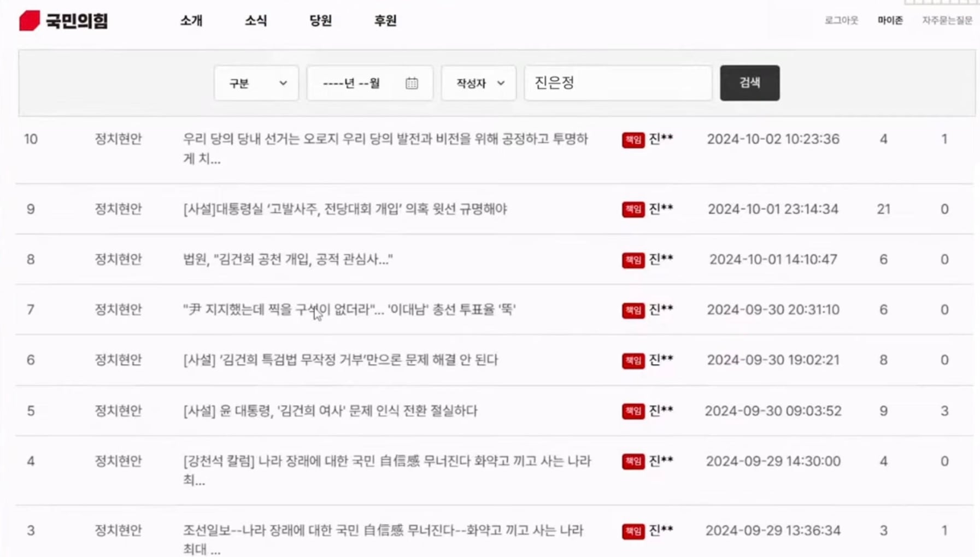This screenshot has width=980, height=557.
Task: Click the 책임 badge in row 8
Action: (x=633, y=260)
